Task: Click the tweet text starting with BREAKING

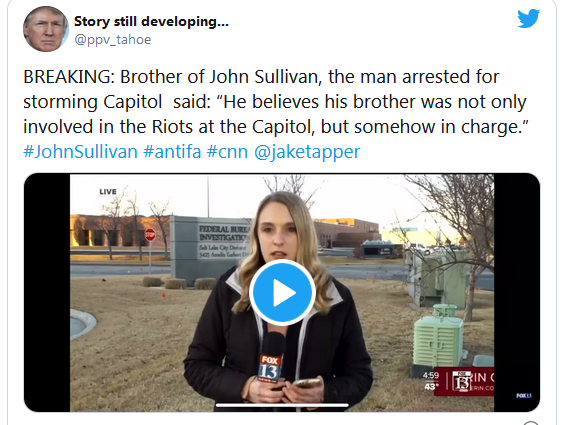Action: (x=275, y=102)
